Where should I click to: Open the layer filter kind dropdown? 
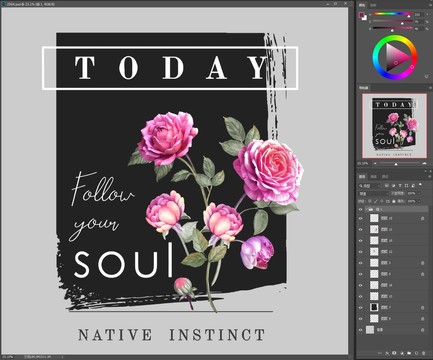click(x=369, y=185)
